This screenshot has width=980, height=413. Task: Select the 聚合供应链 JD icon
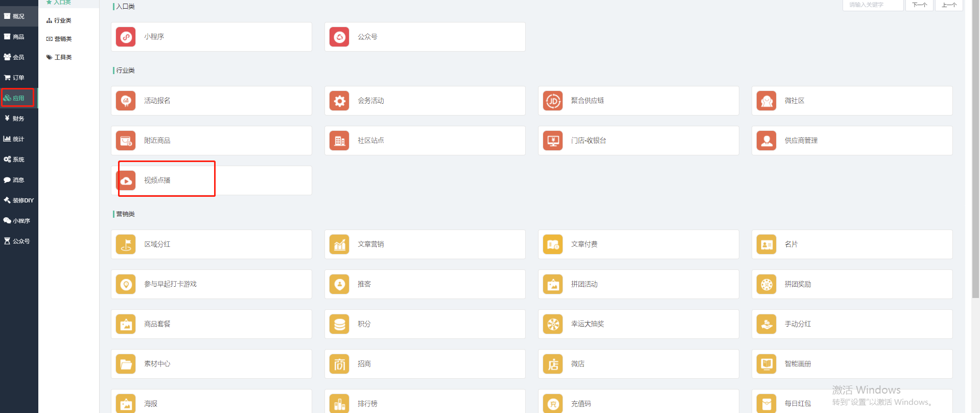tap(553, 101)
